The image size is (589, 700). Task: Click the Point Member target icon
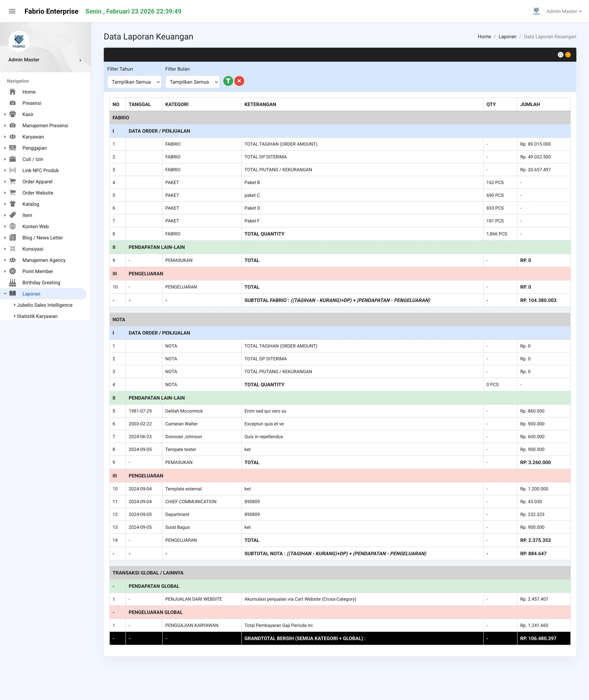pos(13,271)
